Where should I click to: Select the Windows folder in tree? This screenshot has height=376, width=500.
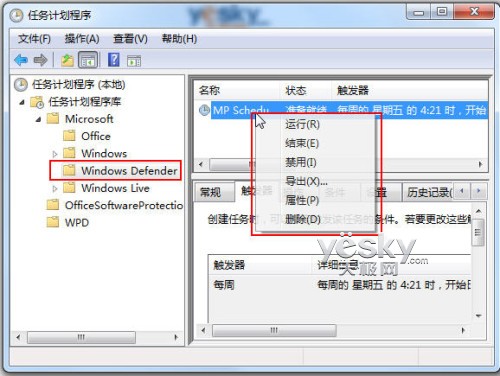pyautogui.click(x=104, y=153)
